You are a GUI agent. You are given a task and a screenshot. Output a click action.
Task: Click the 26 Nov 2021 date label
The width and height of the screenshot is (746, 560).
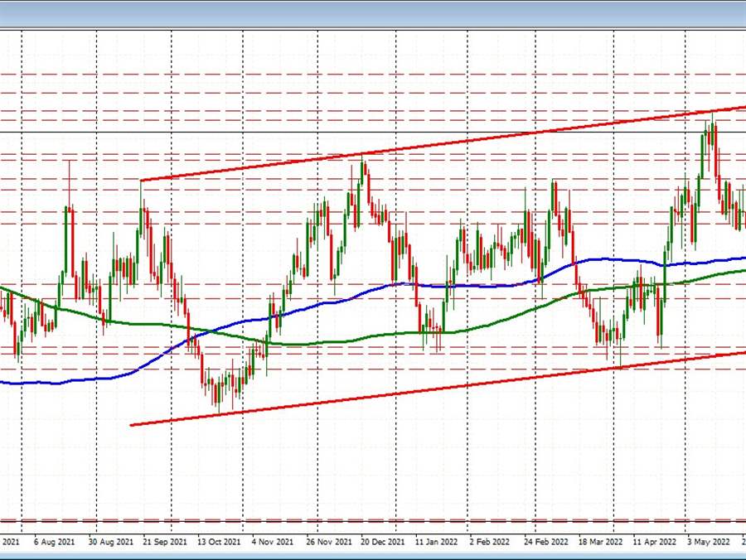tap(328, 541)
